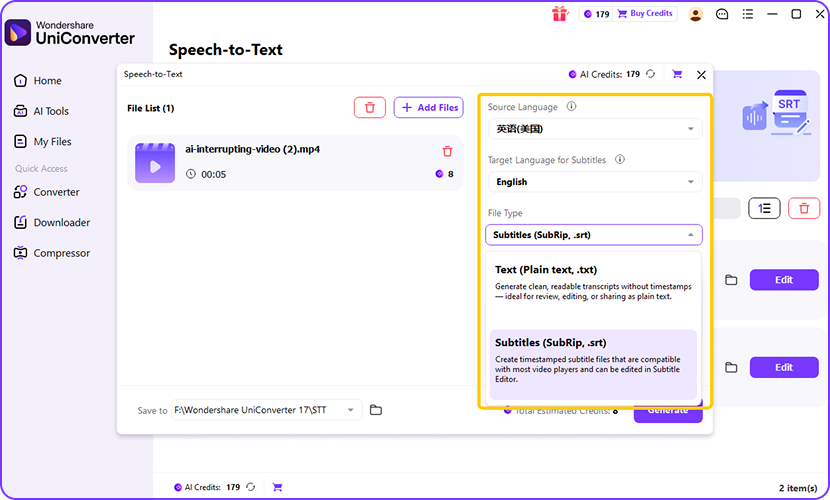
Task: Open the feedback chat bubble icon
Action: pyautogui.click(x=722, y=14)
